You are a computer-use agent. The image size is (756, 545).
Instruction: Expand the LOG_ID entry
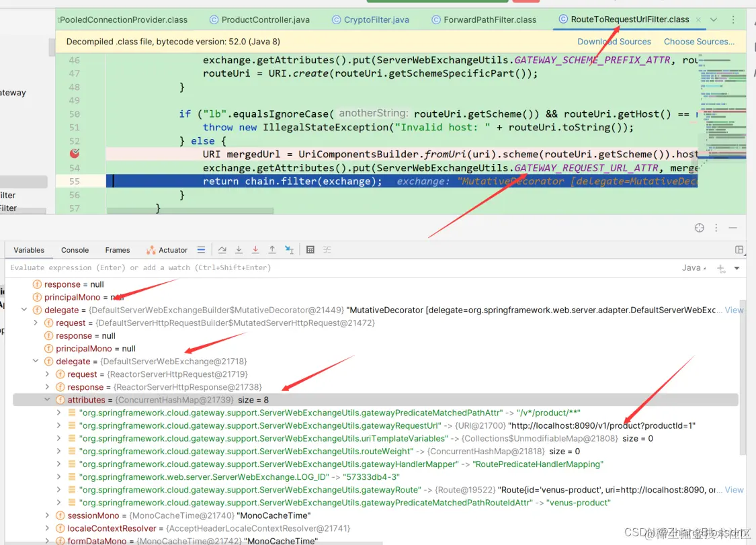[x=59, y=476]
